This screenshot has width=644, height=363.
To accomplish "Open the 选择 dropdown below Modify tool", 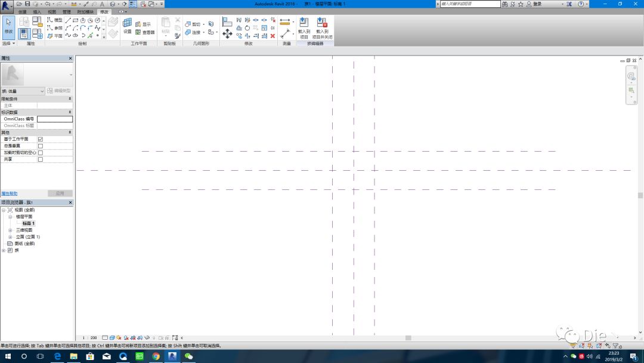I will (8, 43).
